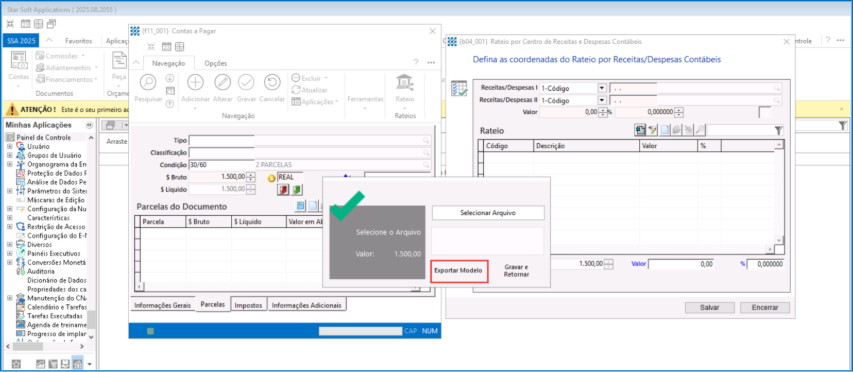
Task: Open the Receitas/Despesas II dropdown
Action: [x=602, y=101]
